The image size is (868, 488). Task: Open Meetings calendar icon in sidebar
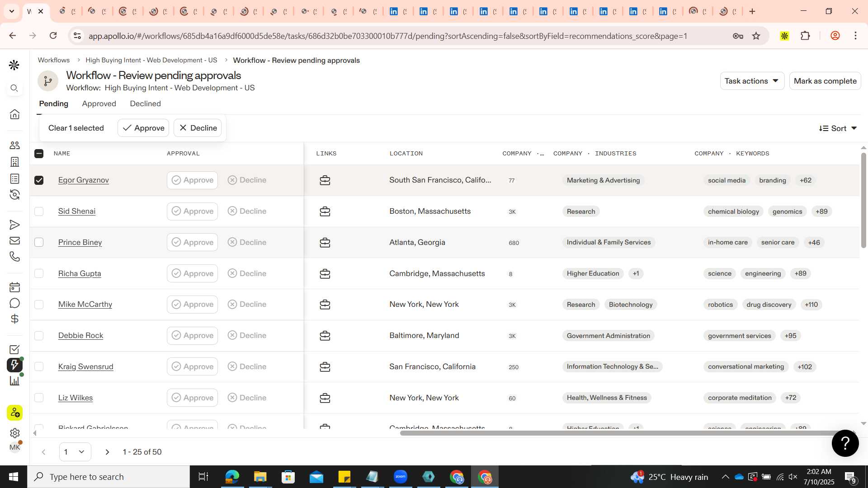[14, 287]
